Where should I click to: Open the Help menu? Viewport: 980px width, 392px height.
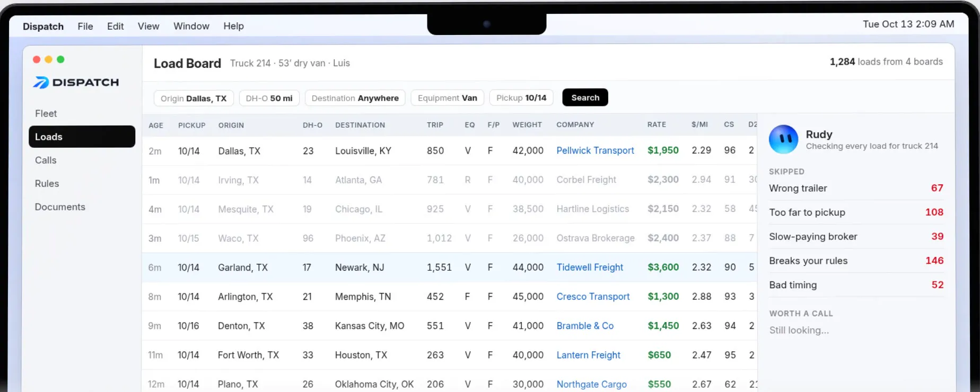click(x=233, y=26)
